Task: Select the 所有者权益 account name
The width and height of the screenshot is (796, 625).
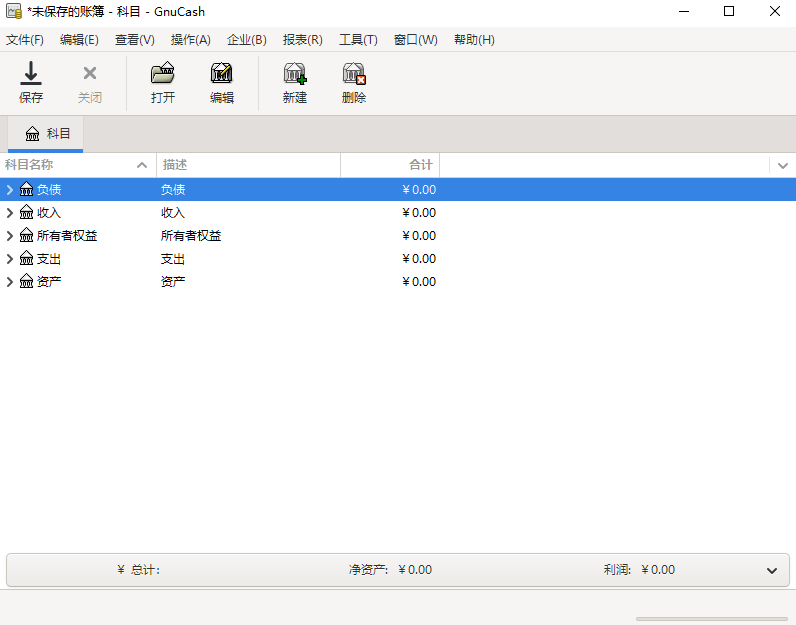Action: click(67, 236)
